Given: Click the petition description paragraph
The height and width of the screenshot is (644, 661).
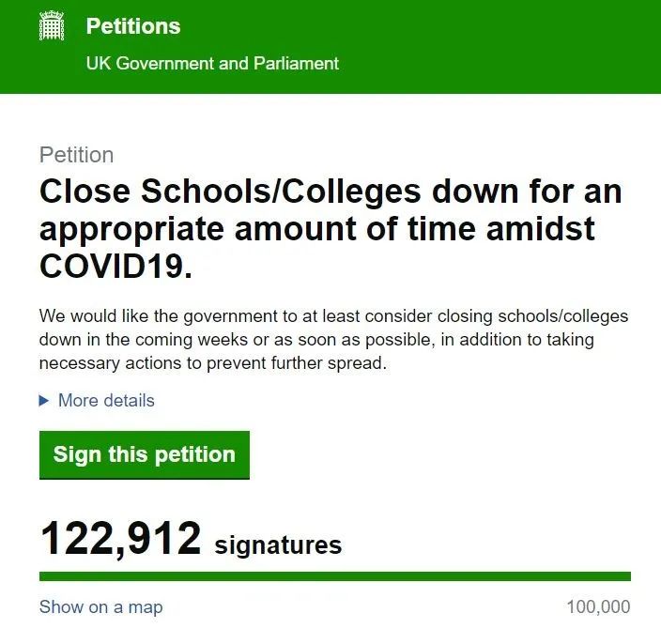Looking at the screenshot, I should tap(334, 339).
